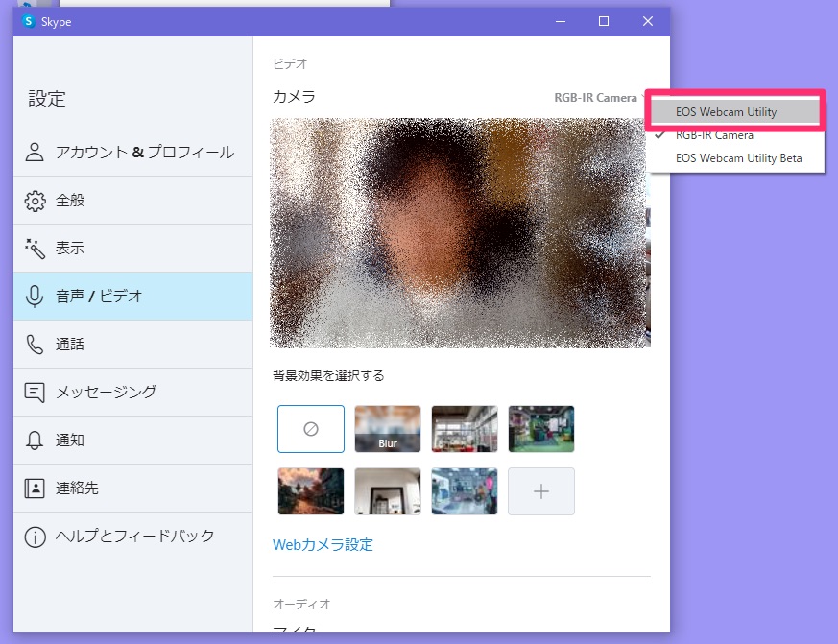This screenshot has width=838, height=644.
Task: Select the autumn street background thumbnail
Action: point(311,491)
